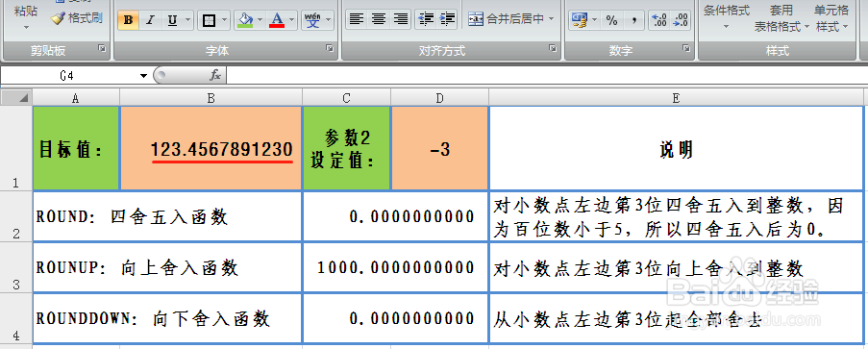The width and height of the screenshot is (868, 349).
Task: Align text right in cell
Action: pos(400,20)
